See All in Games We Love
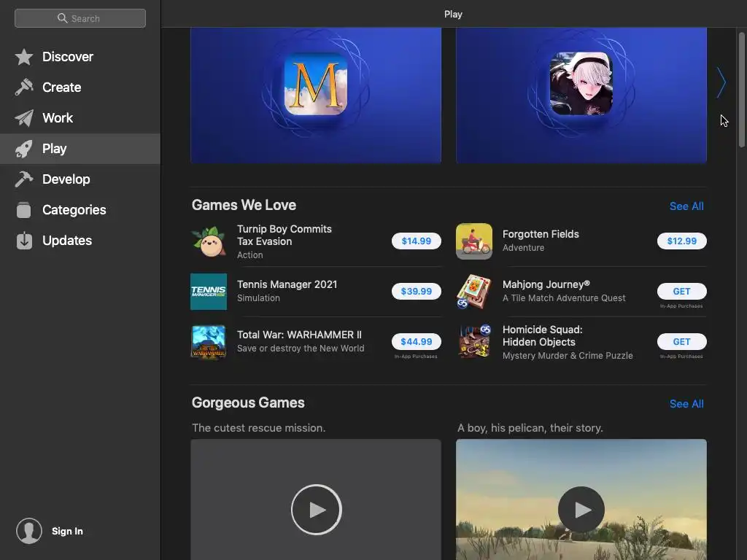 686,206
